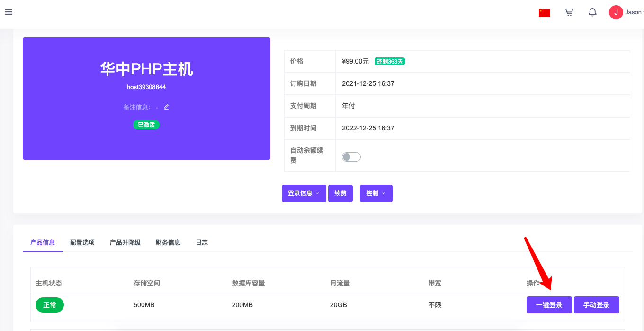Expand the 登录信息 dropdown
The height and width of the screenshot is (331, 644).
[304, 193]
